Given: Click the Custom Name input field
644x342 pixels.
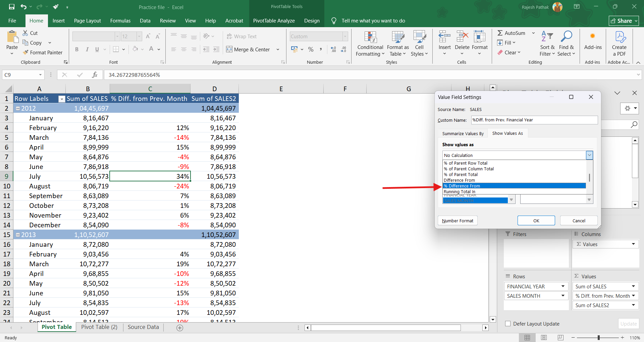Looking at the screenshot, I should click(x=534, y=120).
